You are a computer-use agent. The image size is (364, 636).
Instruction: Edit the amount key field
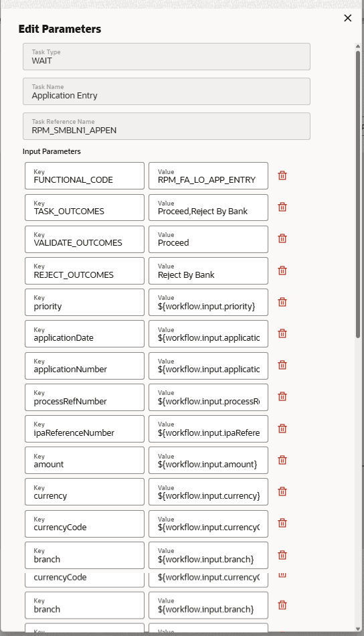(x=84, y=461)
